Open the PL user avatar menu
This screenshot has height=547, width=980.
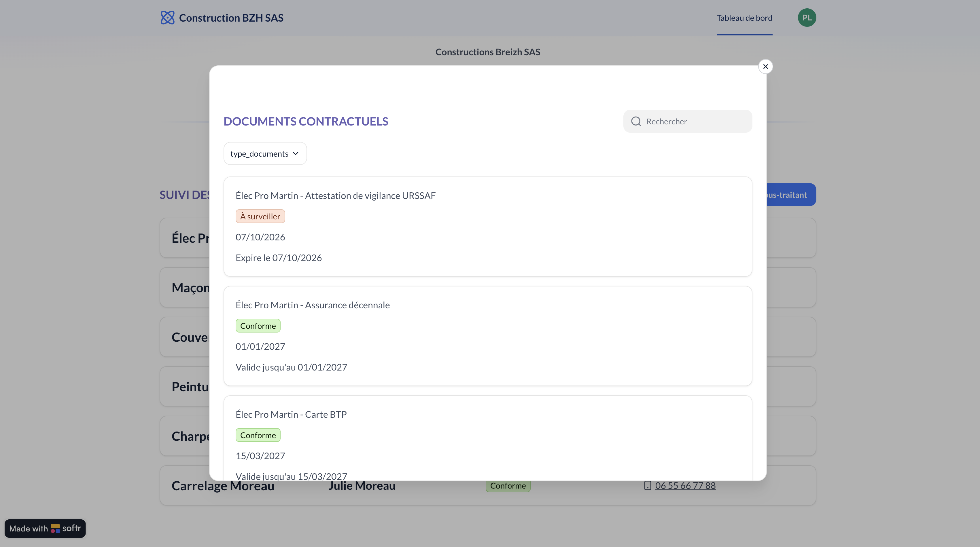pos(807,18)
